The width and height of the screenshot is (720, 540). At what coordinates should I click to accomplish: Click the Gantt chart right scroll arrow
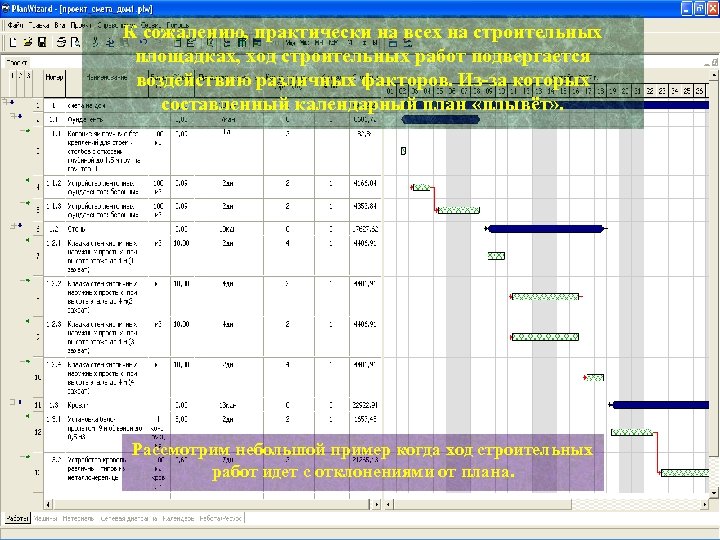pyautogui.click(x=704, y=504)
